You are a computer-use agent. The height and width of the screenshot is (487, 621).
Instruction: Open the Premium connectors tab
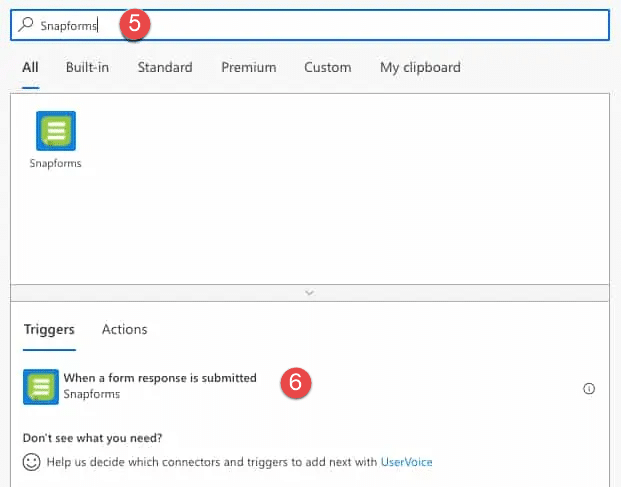point(249,67)
